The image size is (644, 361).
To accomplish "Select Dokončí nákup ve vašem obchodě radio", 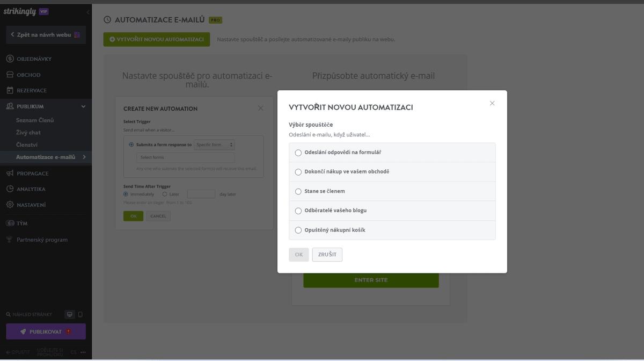I will (298, 172).
